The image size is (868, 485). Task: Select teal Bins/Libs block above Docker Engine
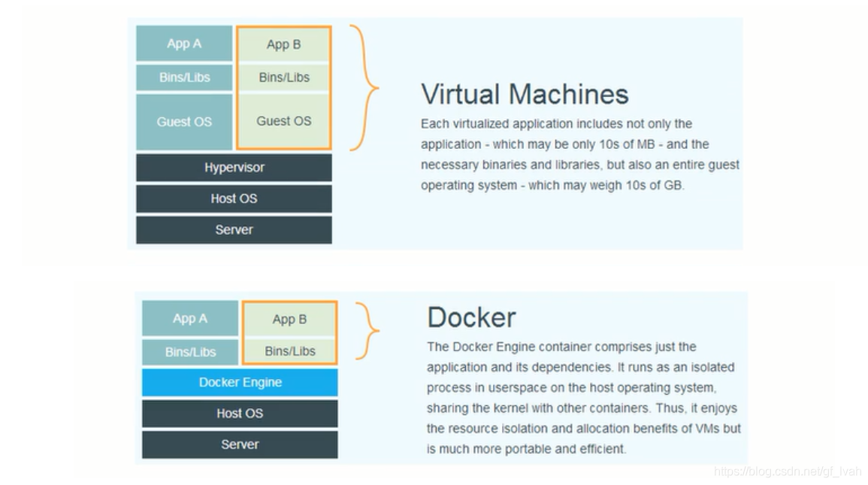click(x=190, y=352)
